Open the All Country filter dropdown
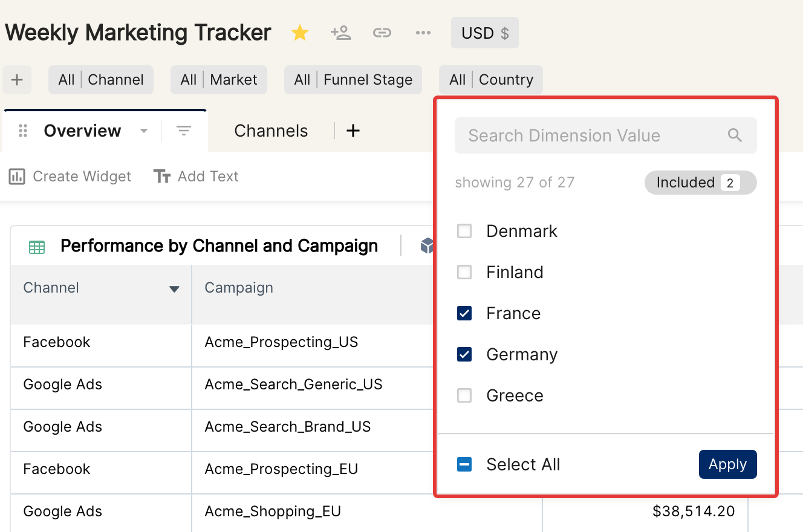 coord(491,80)
